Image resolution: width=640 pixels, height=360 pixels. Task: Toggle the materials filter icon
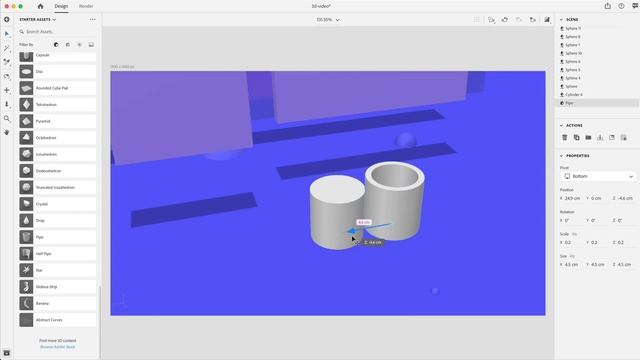[68, 44]
